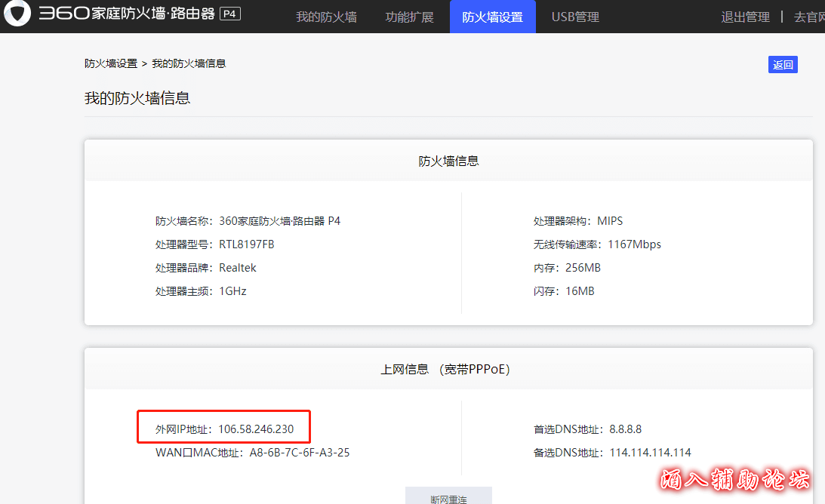Click the P4 model badge

click(x=230, y=14)
